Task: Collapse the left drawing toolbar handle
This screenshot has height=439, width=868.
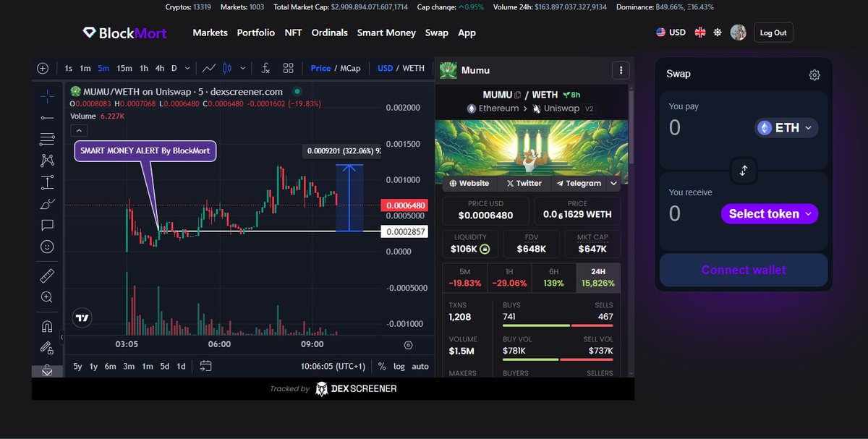Action: pyautogui.click(x=61, y=338)
